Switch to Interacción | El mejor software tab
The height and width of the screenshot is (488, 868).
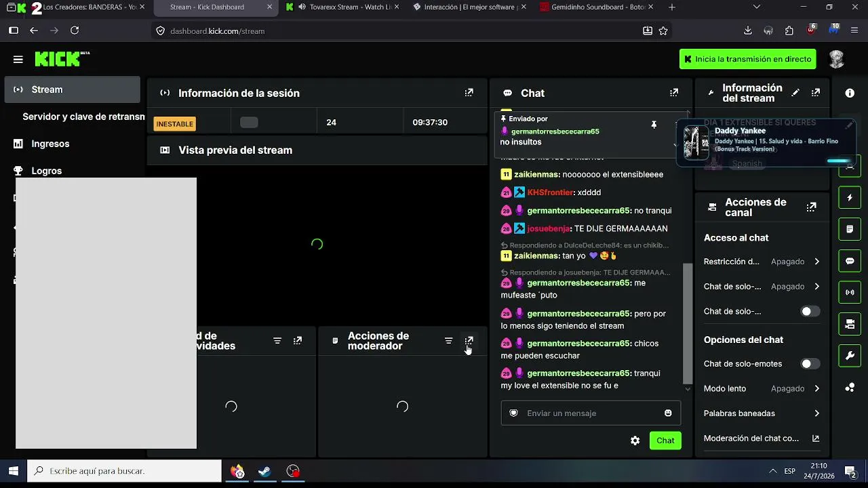(471, 7)
